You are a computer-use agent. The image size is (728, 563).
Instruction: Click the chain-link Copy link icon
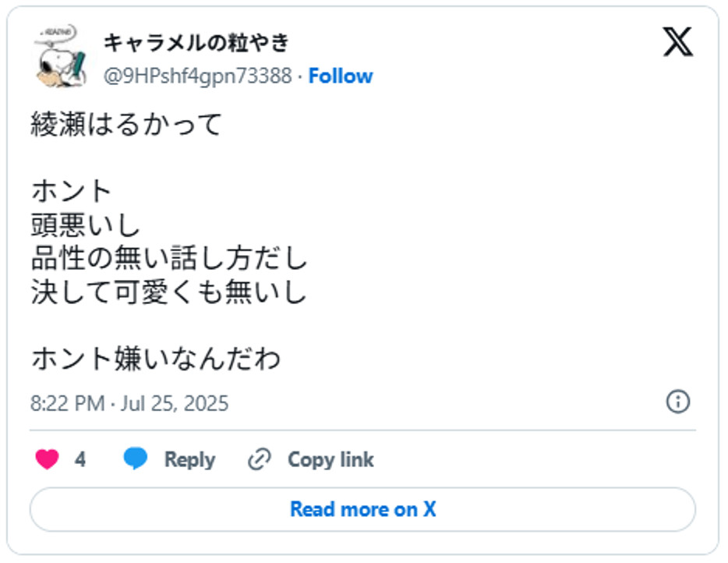coord(259,459)
